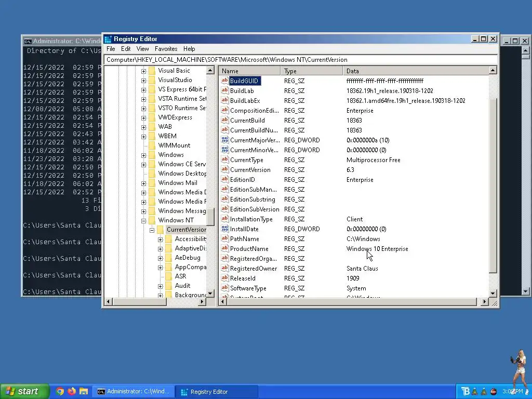This screenshot has height=399, width=532.
Task: Click the WBEM folder icon
Action: pyautogui.click(x=152, y=136)
